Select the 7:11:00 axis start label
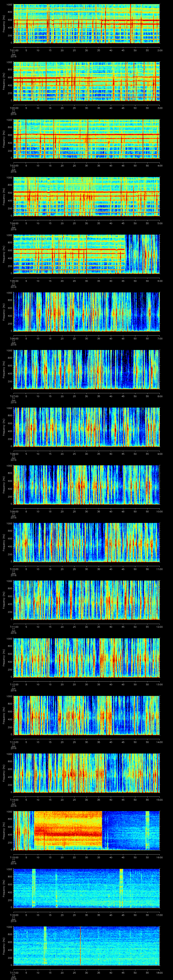This screenshot has width=173, height=980. 14,627
